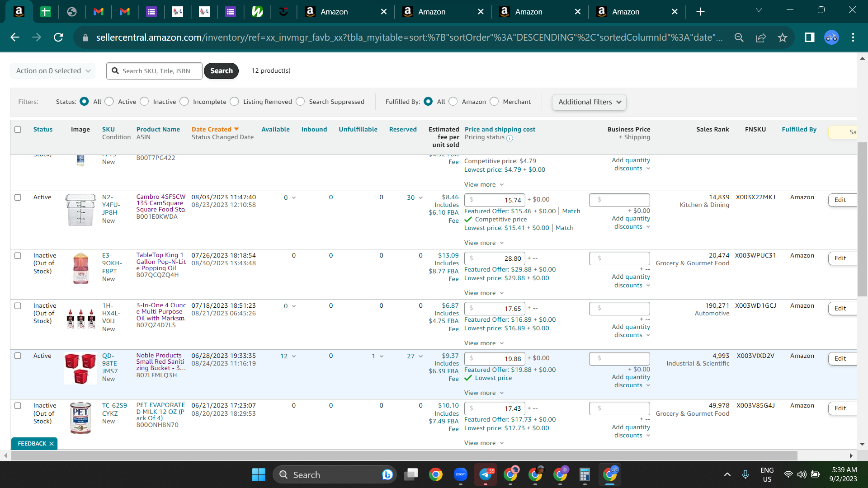868x488 pixels.
Task: Click the vertical page scrollbar thumb
Action: 862,219
